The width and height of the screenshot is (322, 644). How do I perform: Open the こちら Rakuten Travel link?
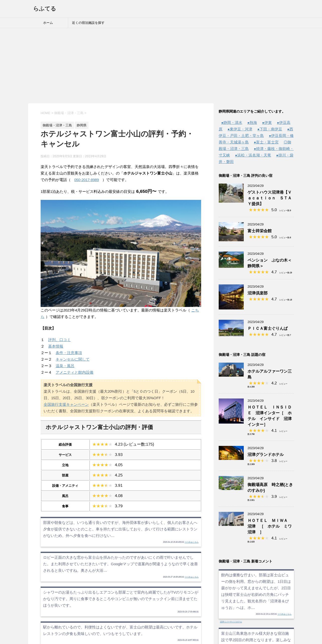tap(195, 310)
